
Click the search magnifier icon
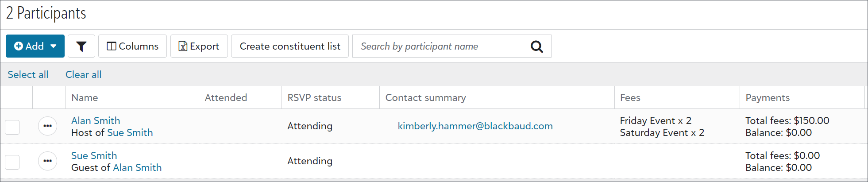coord(536,46)
